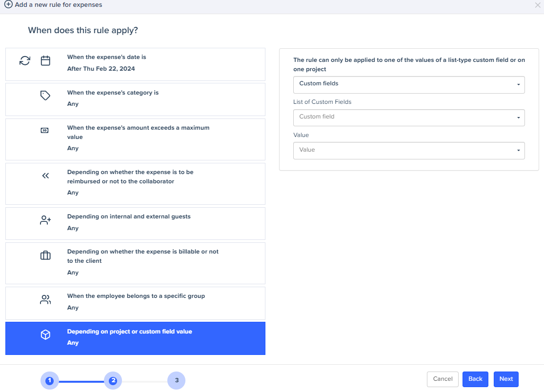Viewport: 544px width, 392px height.
Task: Go to wizard step 1 circle
Action: click(x=49, y=381)
